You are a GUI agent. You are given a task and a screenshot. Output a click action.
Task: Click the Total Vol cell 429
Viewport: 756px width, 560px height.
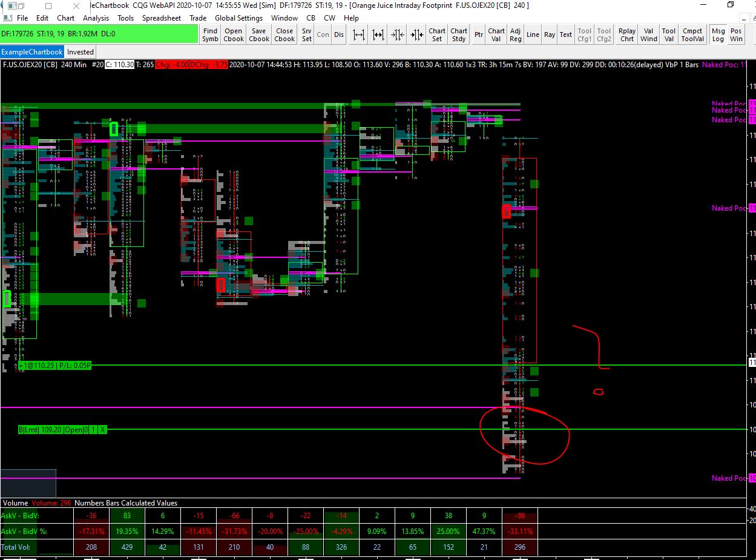tap(127, 547)
